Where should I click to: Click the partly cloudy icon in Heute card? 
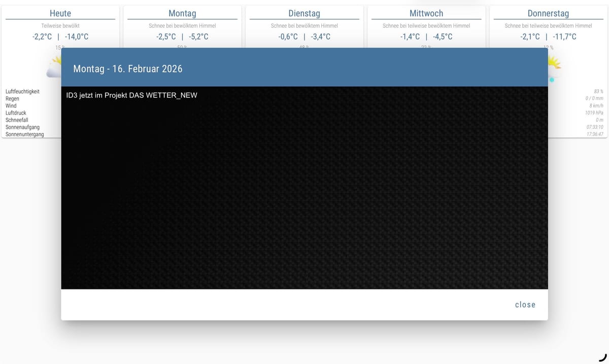[54, 67]
